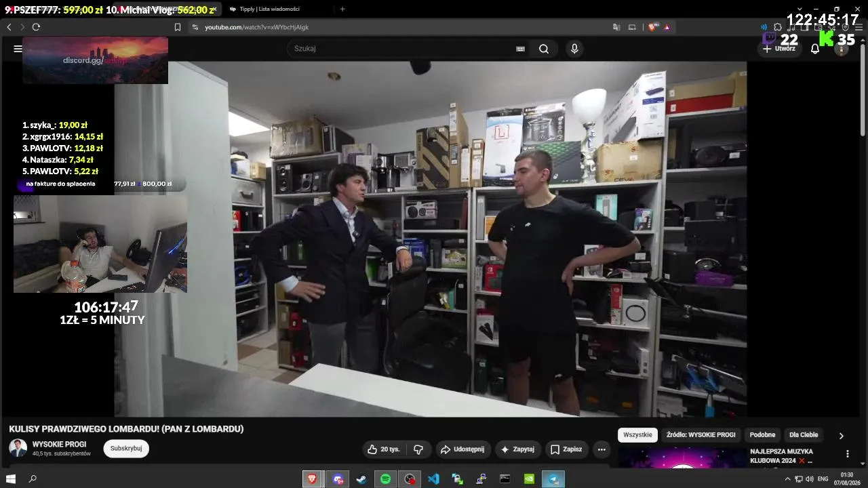
Task: Click the YouTube search magnifier button
Action: pyautogui.click(x=544, y=49)
